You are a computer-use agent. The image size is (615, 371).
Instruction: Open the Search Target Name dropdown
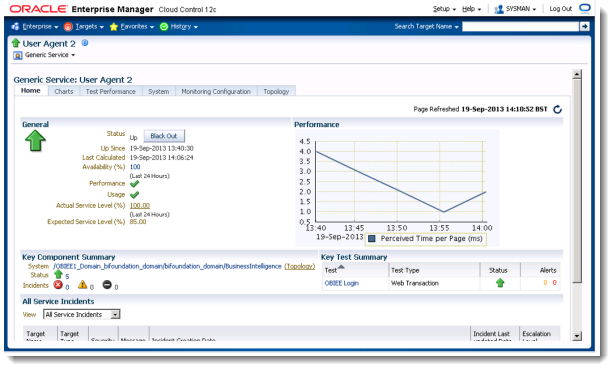click(426, 26)
